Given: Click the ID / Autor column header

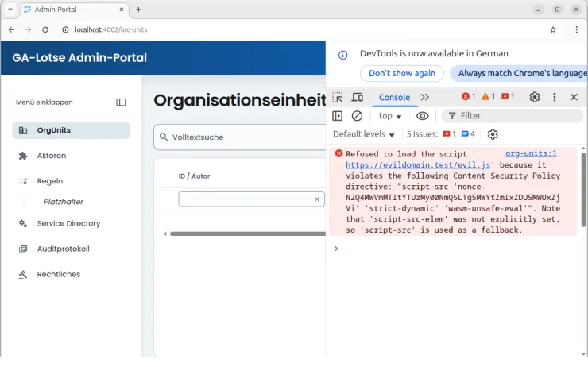Looking at the screenshot, I should click(x=194, y=176).
